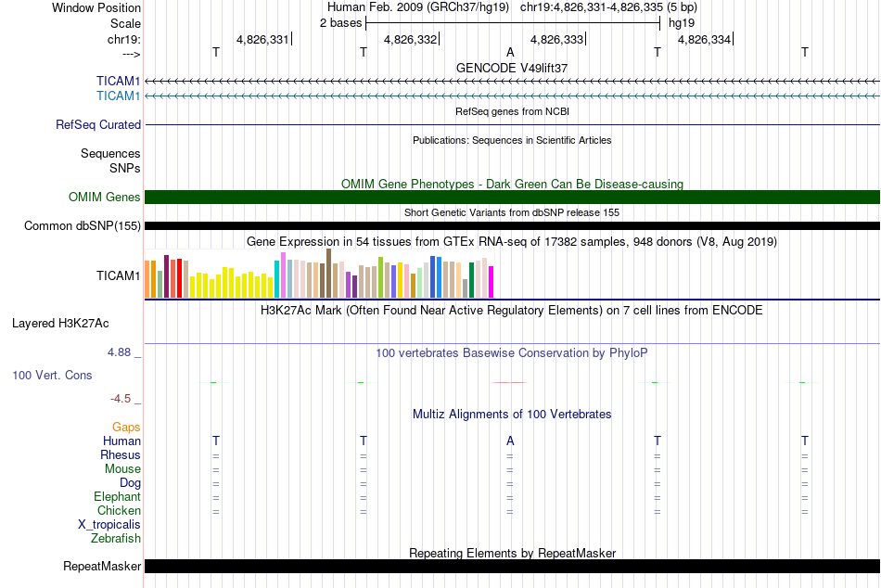Click the dark green OMIM Genes bar
The image size is (881, 588).
(512, 198)
